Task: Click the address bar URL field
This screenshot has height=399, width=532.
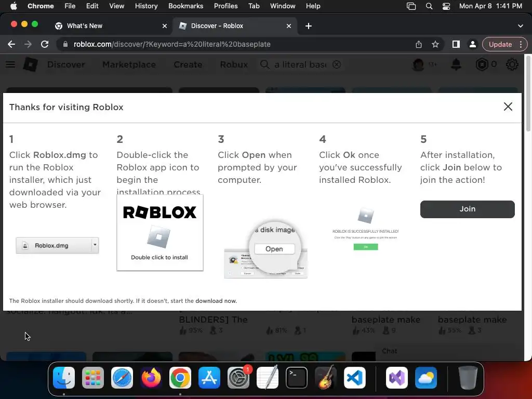Action: pyautogui.click(x=237, y=44)
